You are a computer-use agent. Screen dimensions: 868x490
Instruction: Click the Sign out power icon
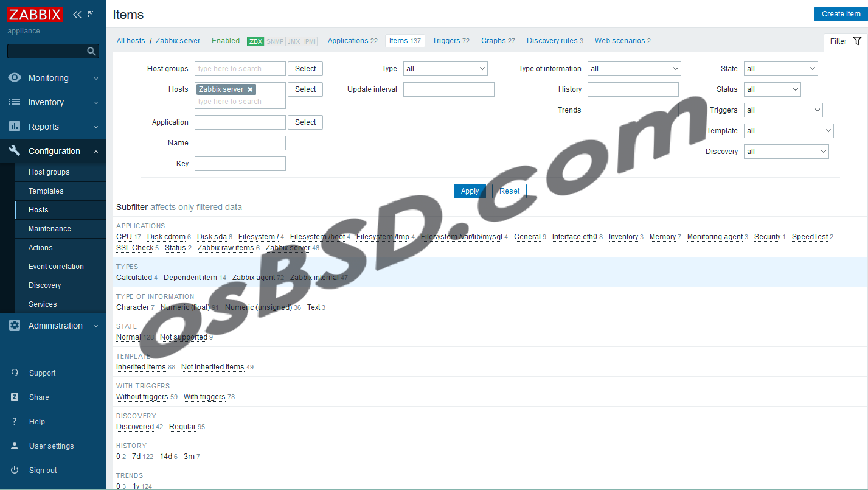pos(15,471)
